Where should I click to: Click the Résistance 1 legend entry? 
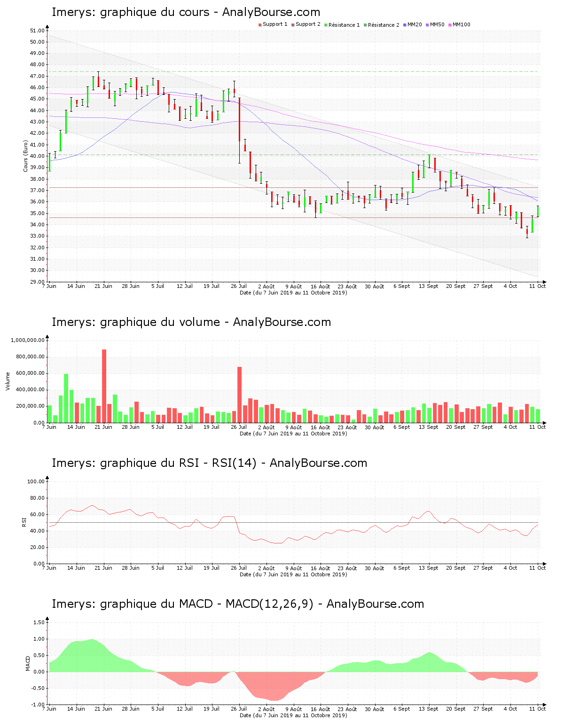tap(342, 25)
